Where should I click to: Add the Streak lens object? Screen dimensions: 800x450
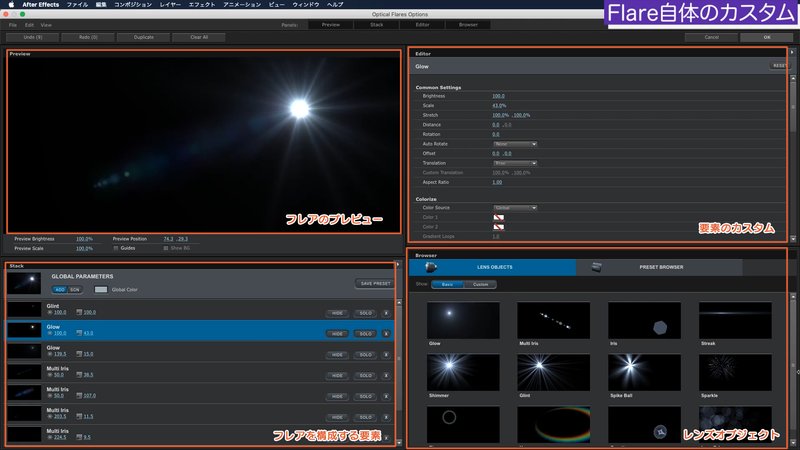click(x=735, y=320)
